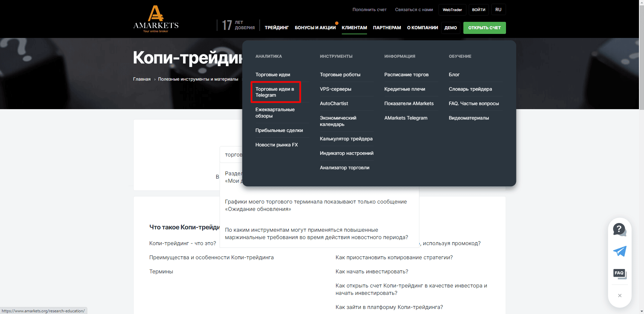
Task: Select Ежеквартальные обзоры entry
Action: 275,113
